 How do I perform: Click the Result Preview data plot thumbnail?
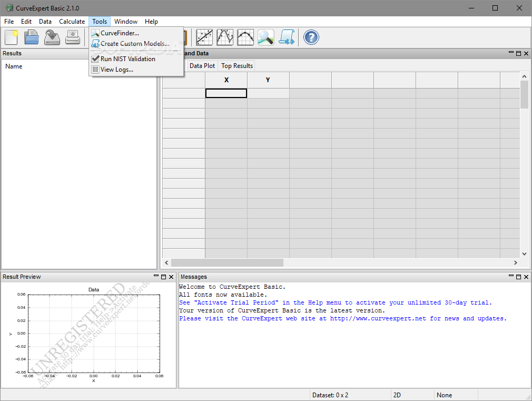(x=94, y=334)
